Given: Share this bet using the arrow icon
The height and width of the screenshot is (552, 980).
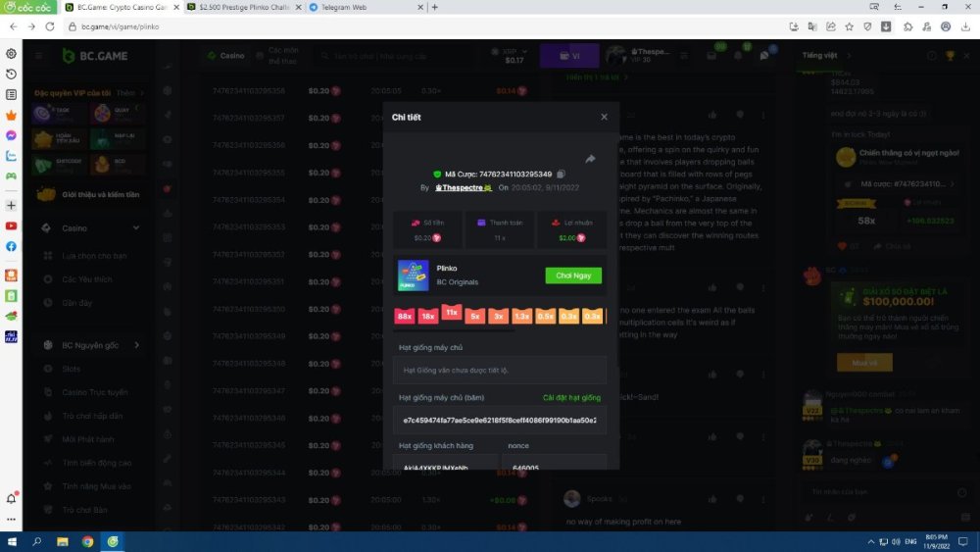Looking at the screenshot, I should point(590,159).
